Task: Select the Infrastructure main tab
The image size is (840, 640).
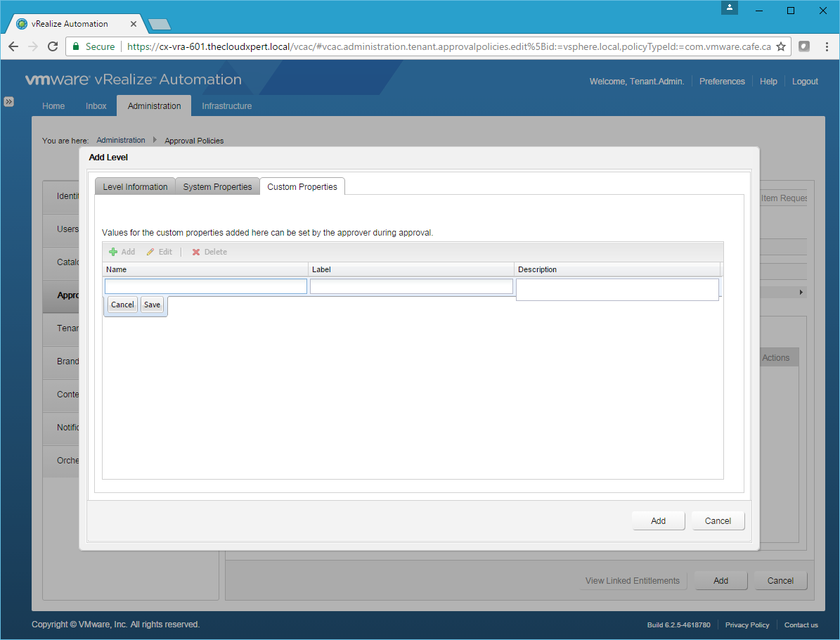Action: click(x=226, y=106)
